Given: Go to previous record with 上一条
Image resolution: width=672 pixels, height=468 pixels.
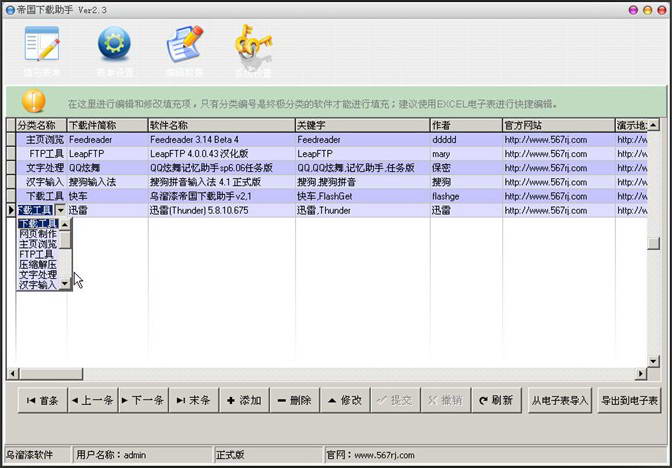Looking at the screenshot, I should (93, 400).
